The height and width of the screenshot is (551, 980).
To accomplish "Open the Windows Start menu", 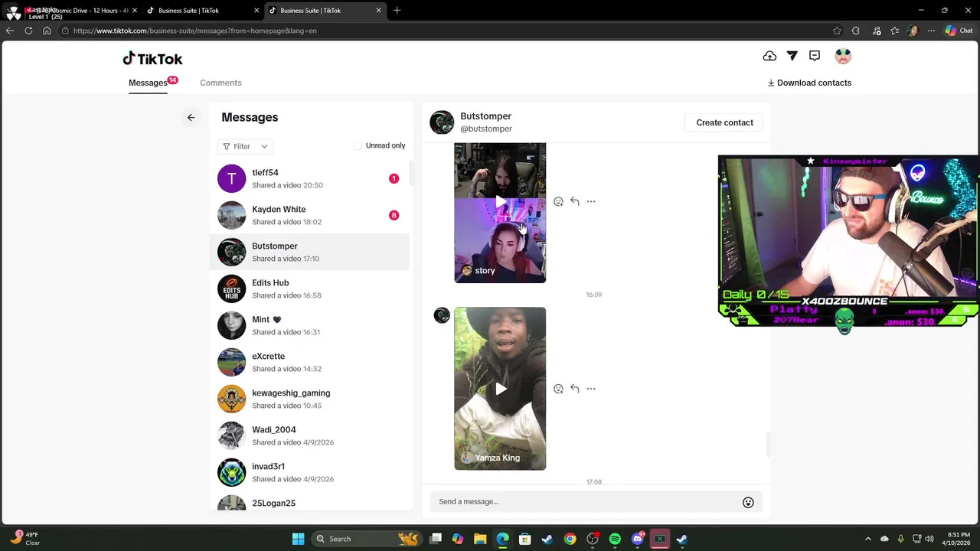I will pyautogui.click(x=298, y=539).
